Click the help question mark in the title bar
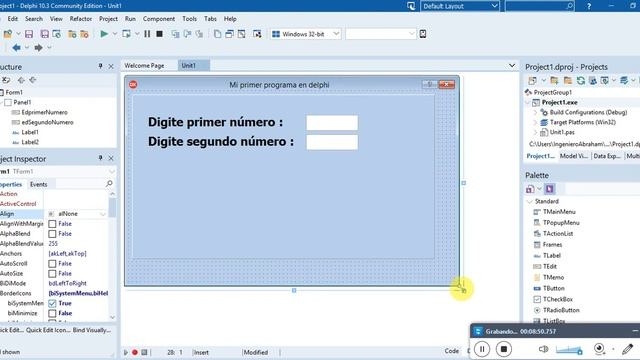 click(x=589, y=6)
